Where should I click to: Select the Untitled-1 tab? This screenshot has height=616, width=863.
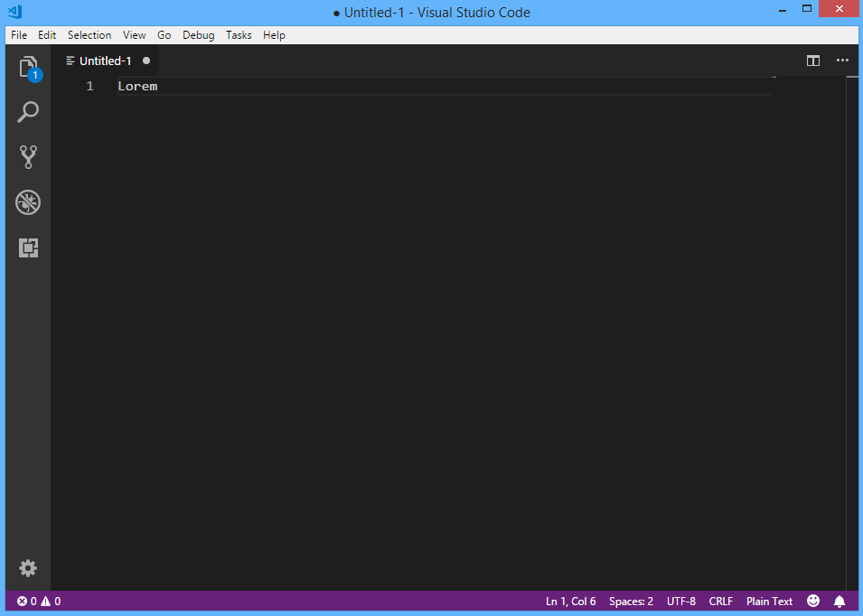click(106, 61)
